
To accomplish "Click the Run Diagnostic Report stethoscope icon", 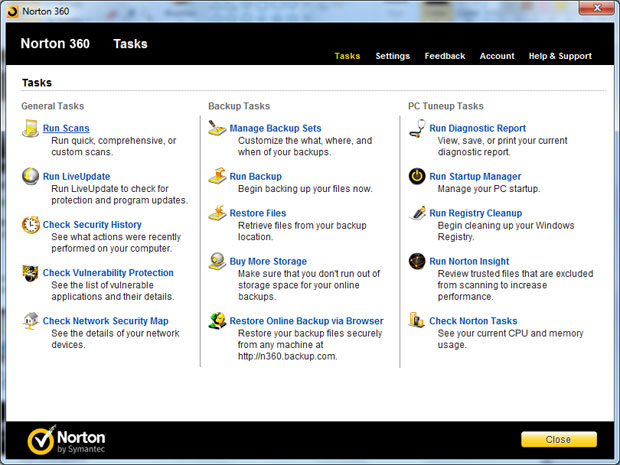I will 417,129.
